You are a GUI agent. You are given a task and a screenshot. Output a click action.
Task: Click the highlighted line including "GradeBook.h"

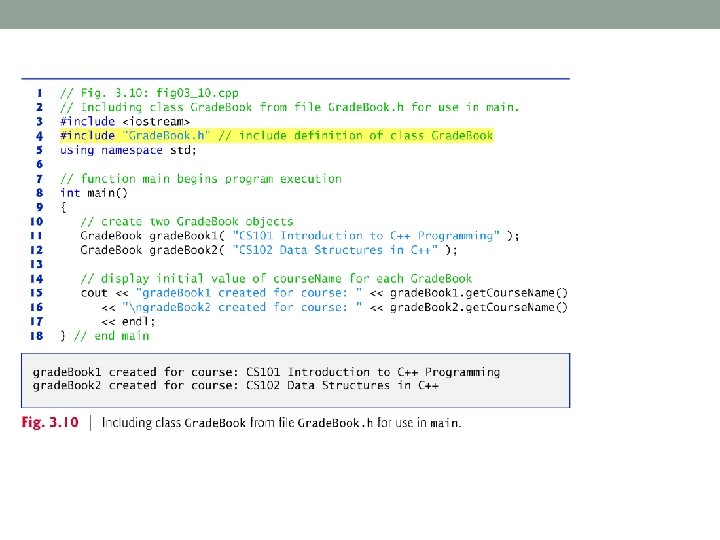276,136
